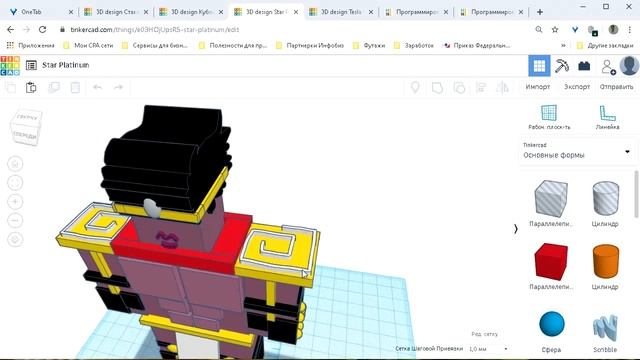Viewport: 640px width, 360px height.
Task: Open the Align tool icon
Action: click(481, 87)
